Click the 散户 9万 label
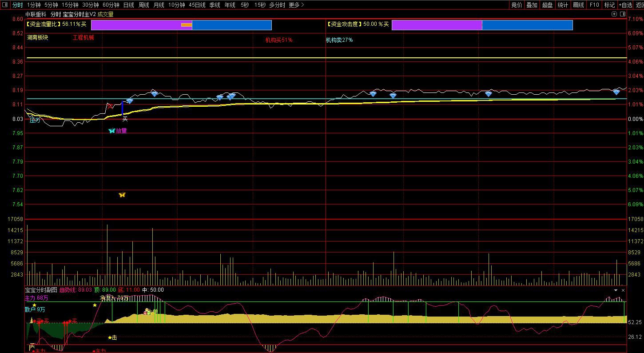This screenshot has width=644, height=353. 35,309
